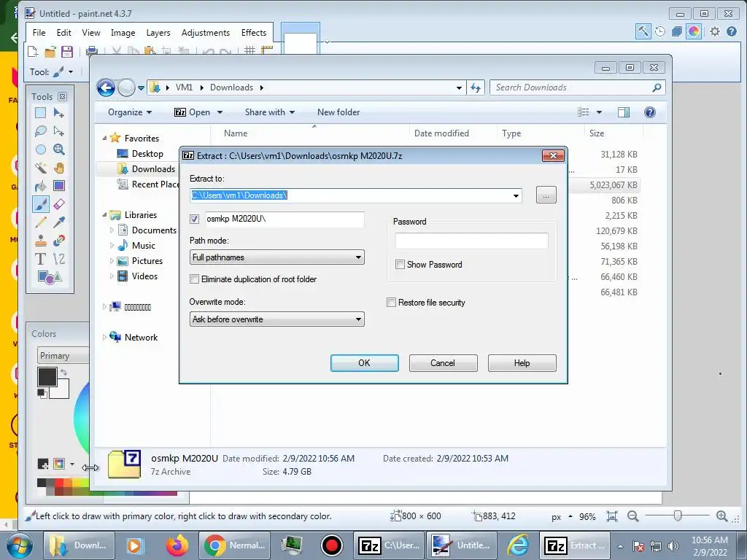Open the Adjustments menu

click(x=205, y=33)
